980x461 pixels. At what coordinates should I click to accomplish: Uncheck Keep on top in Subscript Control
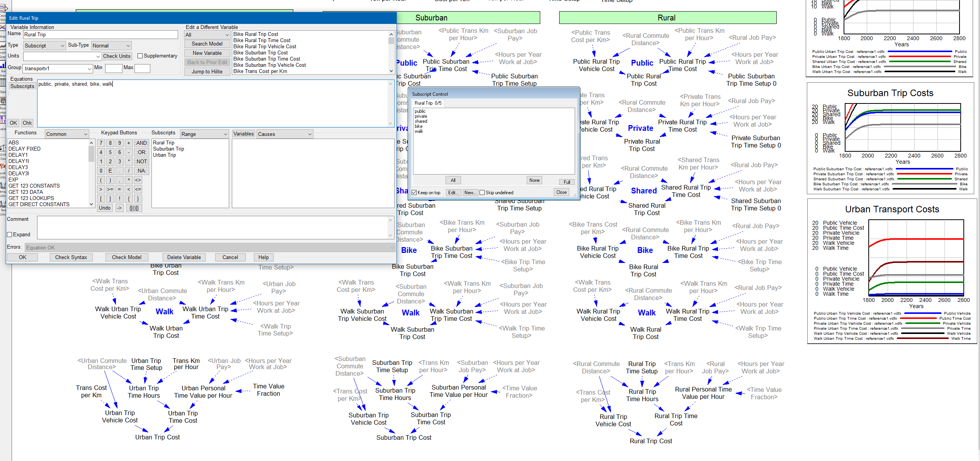click(x=414, y=193)
